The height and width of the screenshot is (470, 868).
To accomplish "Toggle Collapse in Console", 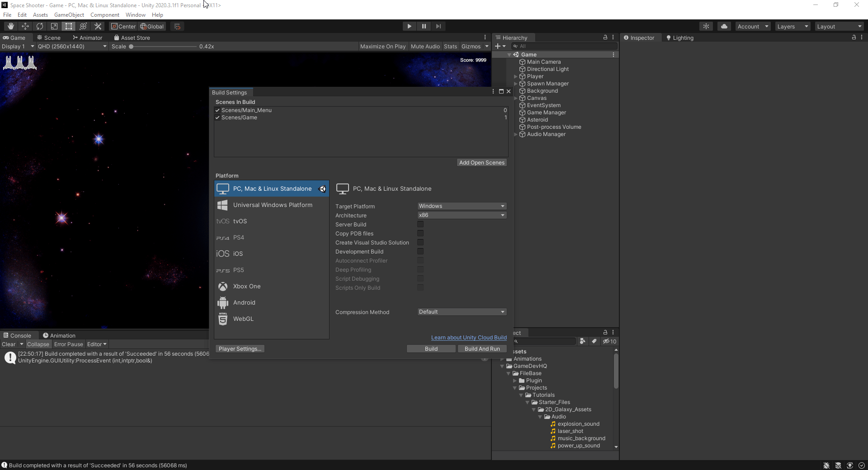I will coord(38,344).
